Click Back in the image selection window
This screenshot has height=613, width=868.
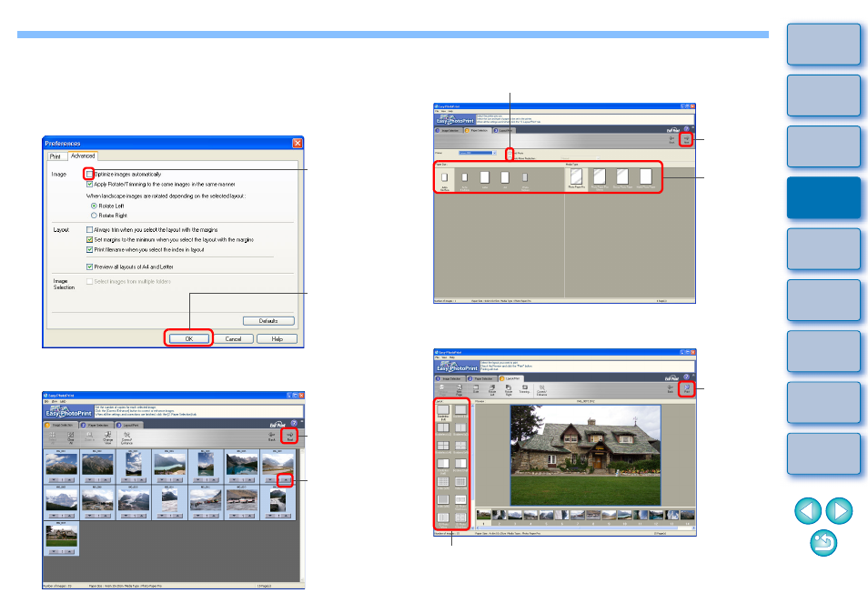pos(272,436)
